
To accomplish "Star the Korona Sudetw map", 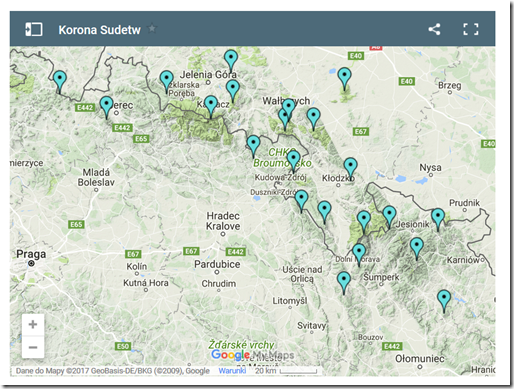I will tap(152, 29).
